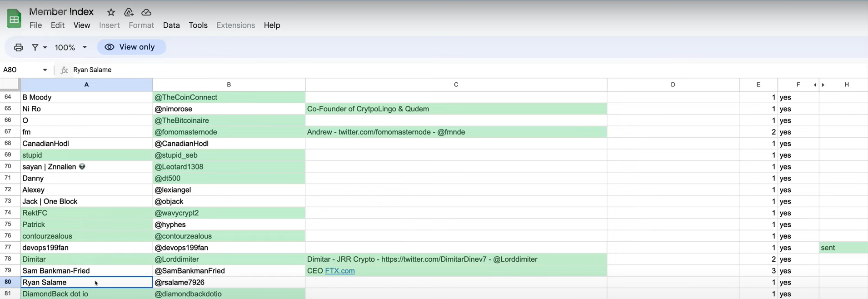
Task: Star the Member Index document
Action: 111,12
